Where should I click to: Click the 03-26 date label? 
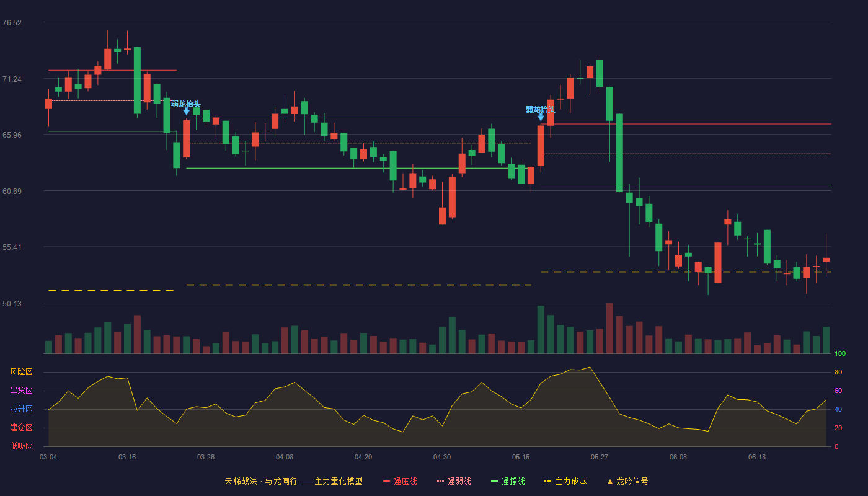[206, 457]
